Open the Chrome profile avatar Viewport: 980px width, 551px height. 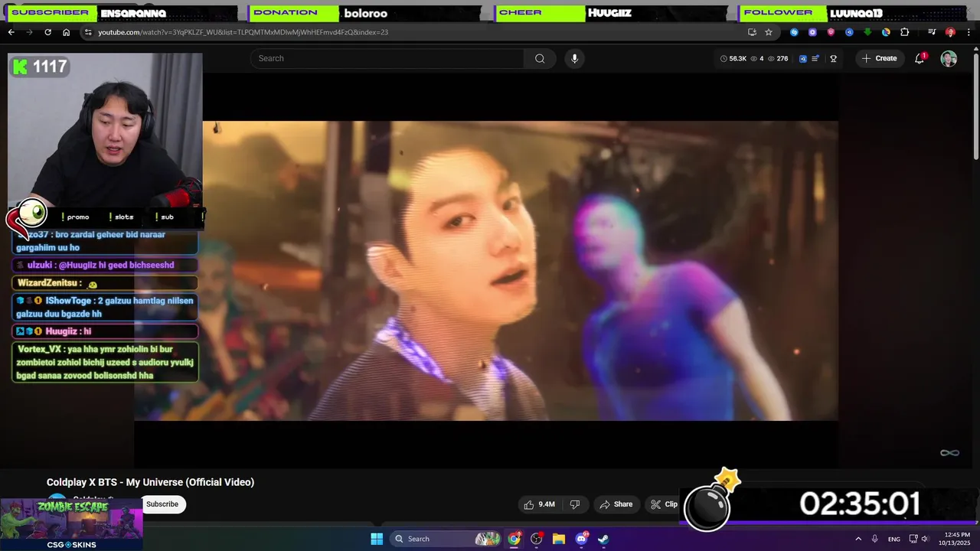tap(950, 32)
